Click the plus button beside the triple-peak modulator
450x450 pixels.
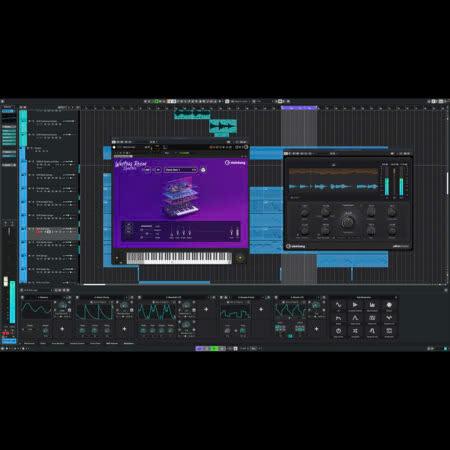206,309
